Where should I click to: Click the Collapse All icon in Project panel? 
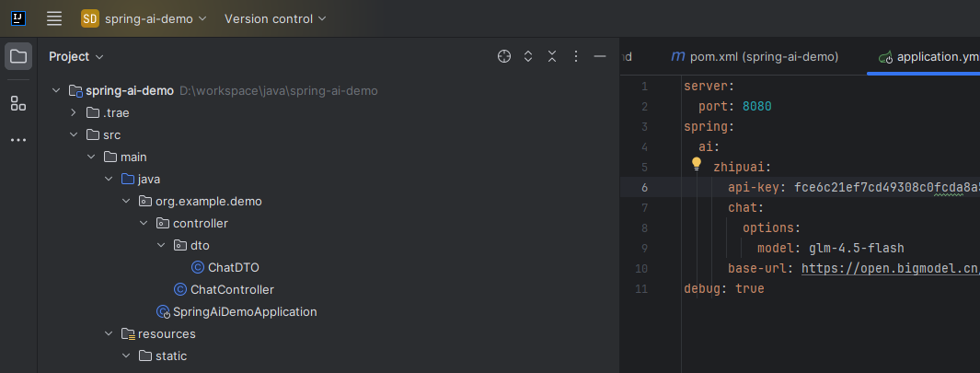pyautogui.click(x=552, y=56)
